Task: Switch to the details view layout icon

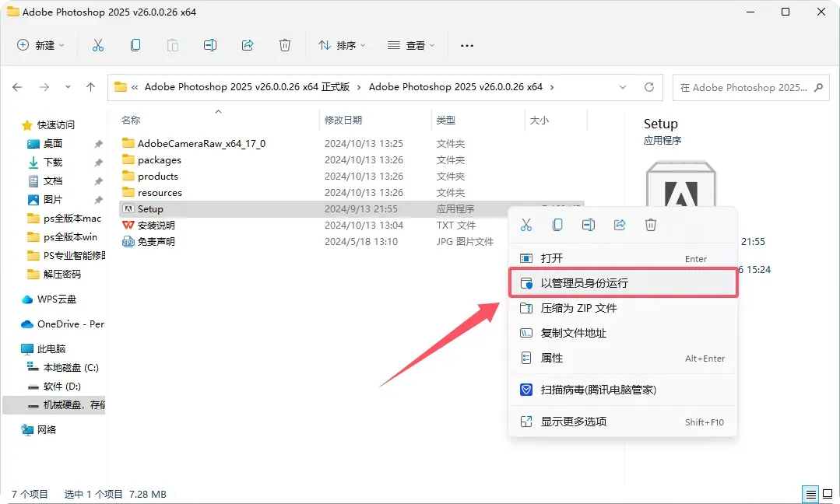Action: tap(811, 495)
